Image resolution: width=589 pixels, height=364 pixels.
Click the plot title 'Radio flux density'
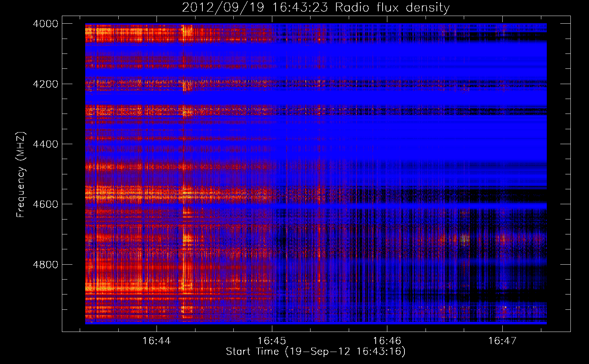coord(392,8)
